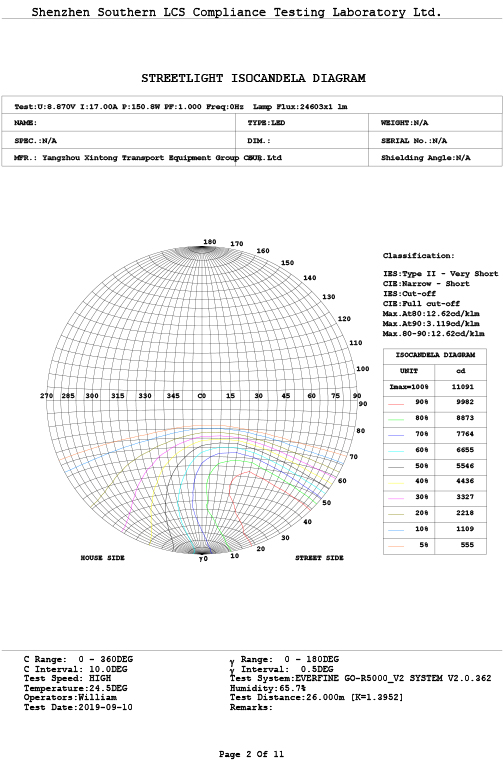The image size is (504, 766).
Task: Click the orange 5% legend line
Action: (x=396, y=547)
